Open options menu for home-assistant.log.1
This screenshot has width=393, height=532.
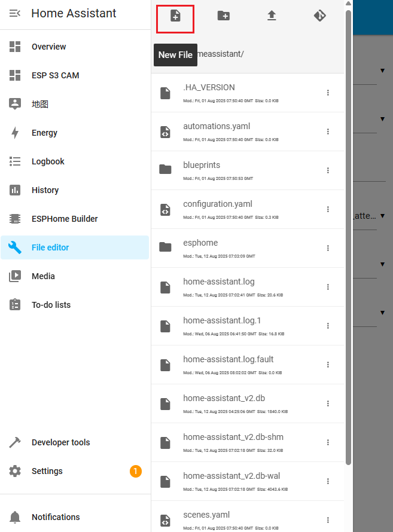click(x=328, y=326)
